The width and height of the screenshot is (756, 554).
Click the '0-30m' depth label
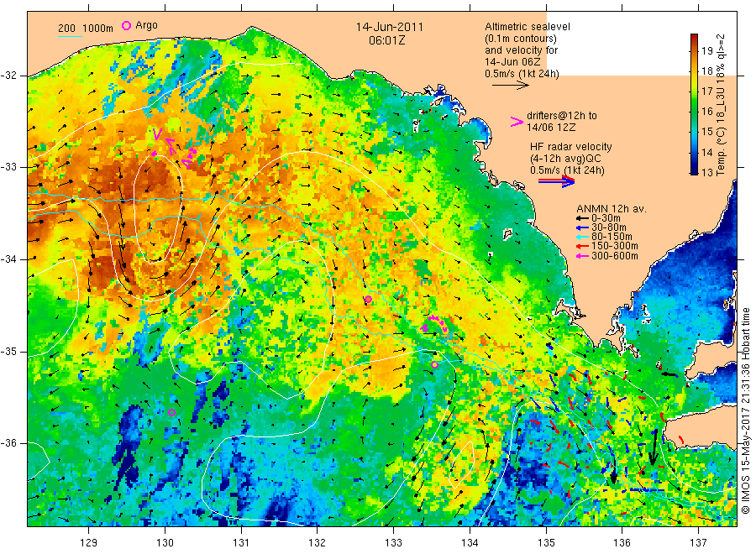(x=606, y=218)
